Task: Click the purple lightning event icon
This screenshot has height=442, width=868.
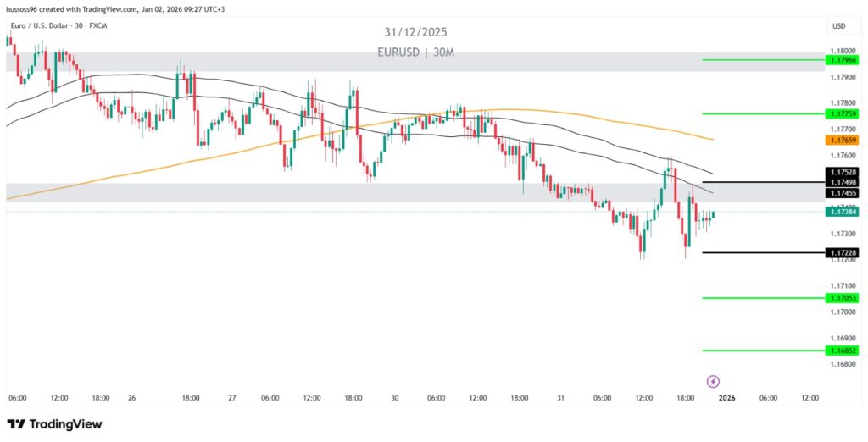Action: 713,381
